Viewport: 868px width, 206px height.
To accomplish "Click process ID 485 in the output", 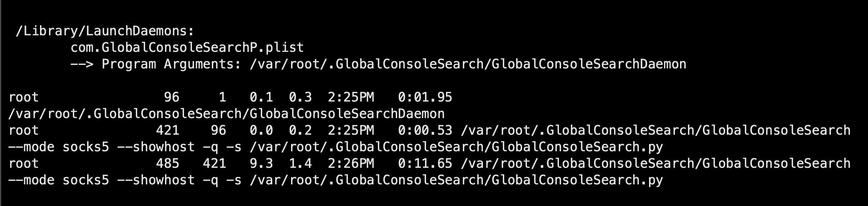I will (167, 164).
